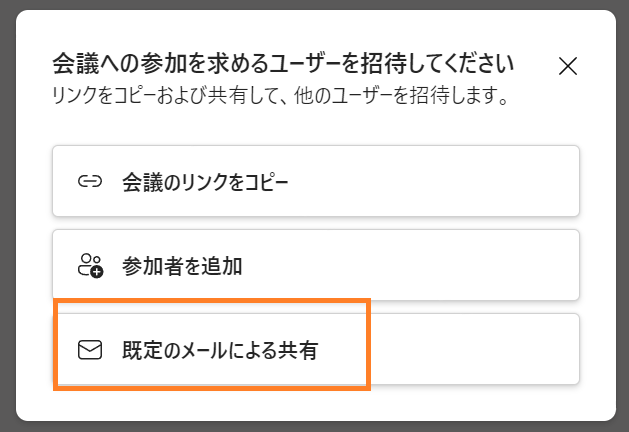Click the plus badge on participants icon
The image size is (629, 432).
pos(97,272)
